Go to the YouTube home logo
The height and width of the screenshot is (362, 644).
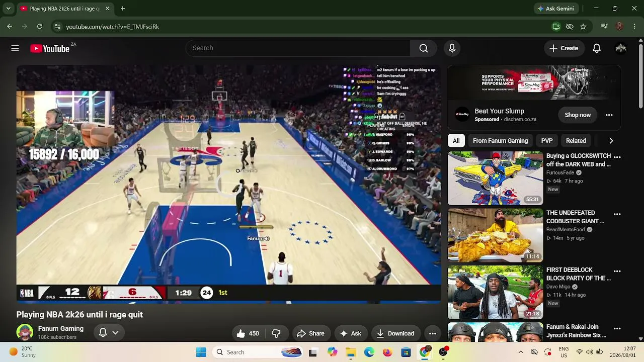pyautogui.click(x=50, y=48)
